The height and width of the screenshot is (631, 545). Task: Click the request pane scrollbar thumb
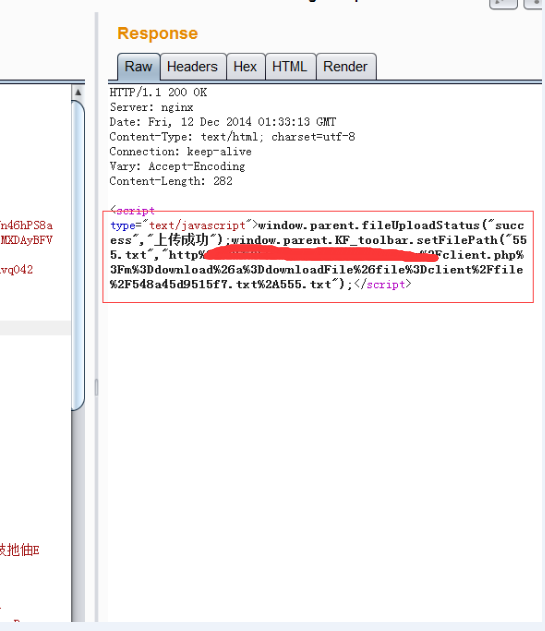(78, 255)
